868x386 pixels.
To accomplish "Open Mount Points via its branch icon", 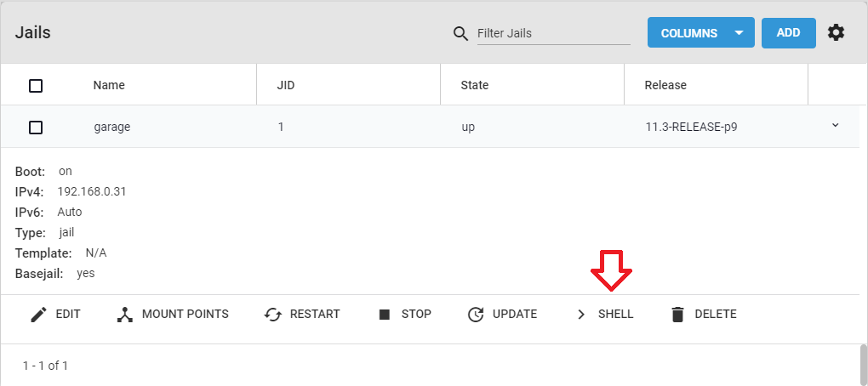I will 126,315.
